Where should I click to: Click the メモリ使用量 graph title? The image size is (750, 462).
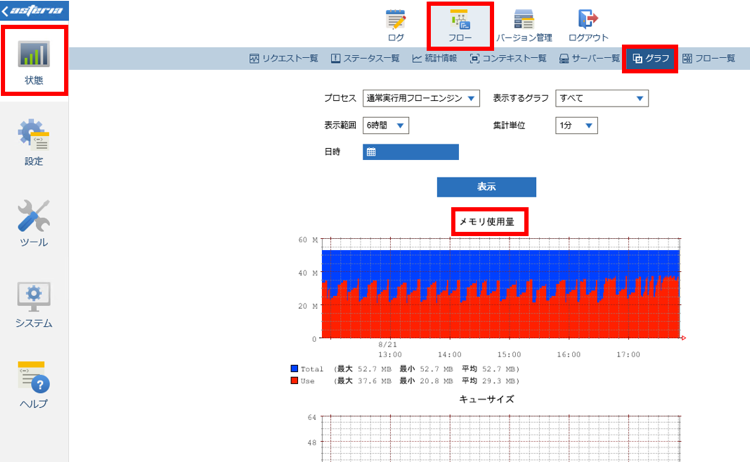coord(487,221)
